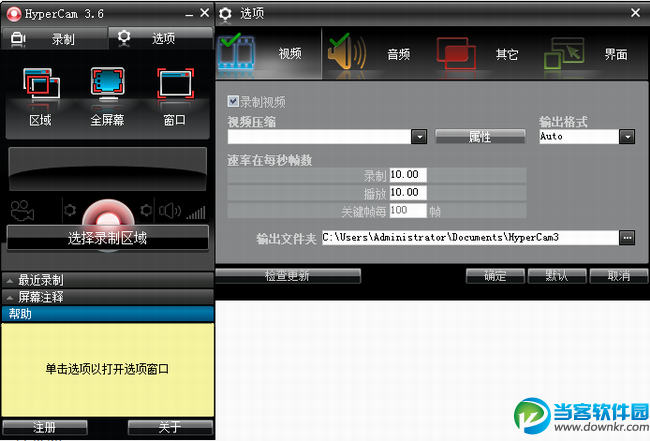
Task: Click the 默认 button
Action: point(557,276)
